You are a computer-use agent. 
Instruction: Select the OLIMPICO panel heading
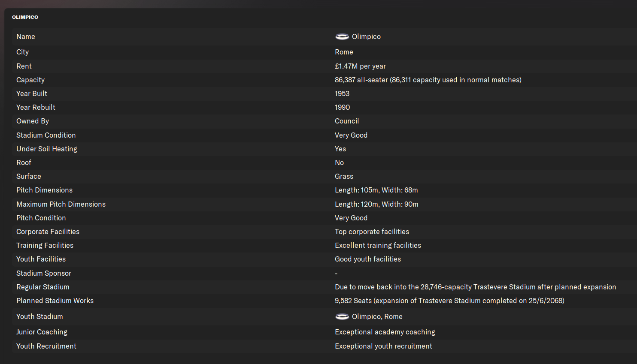coord(25,17)
